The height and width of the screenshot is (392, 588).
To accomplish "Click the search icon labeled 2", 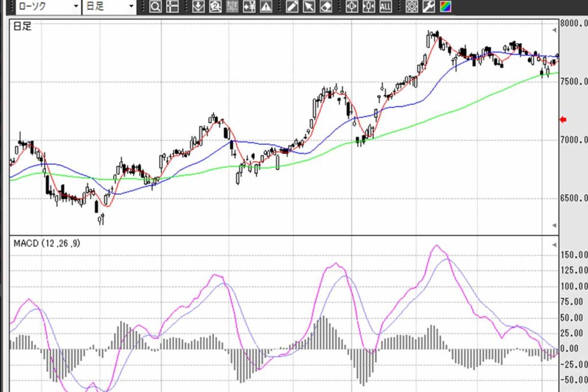I will pos(215,7).
